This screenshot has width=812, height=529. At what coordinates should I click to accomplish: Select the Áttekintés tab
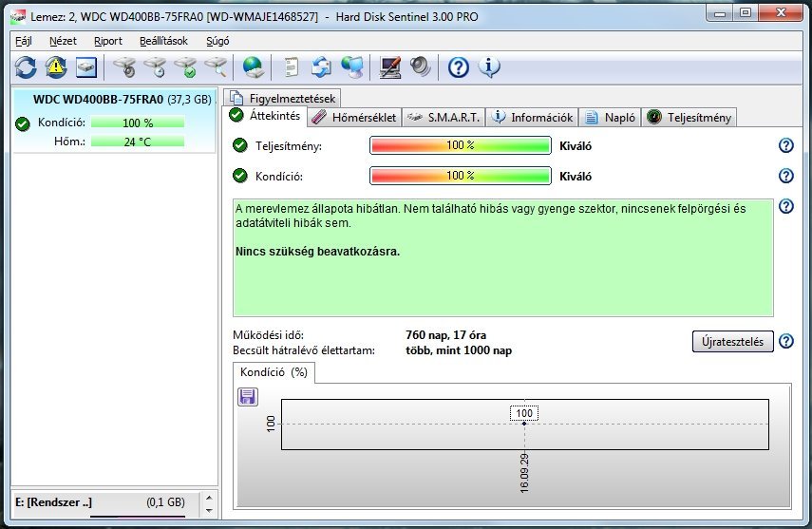click(266, 116)
